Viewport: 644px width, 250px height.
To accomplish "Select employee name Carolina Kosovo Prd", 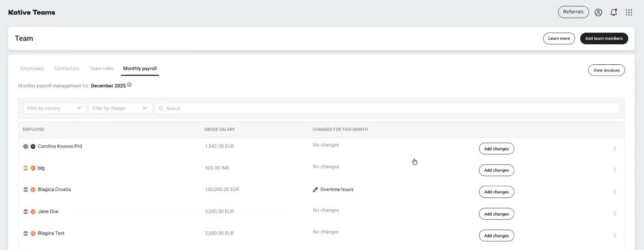I will (60, 146).
